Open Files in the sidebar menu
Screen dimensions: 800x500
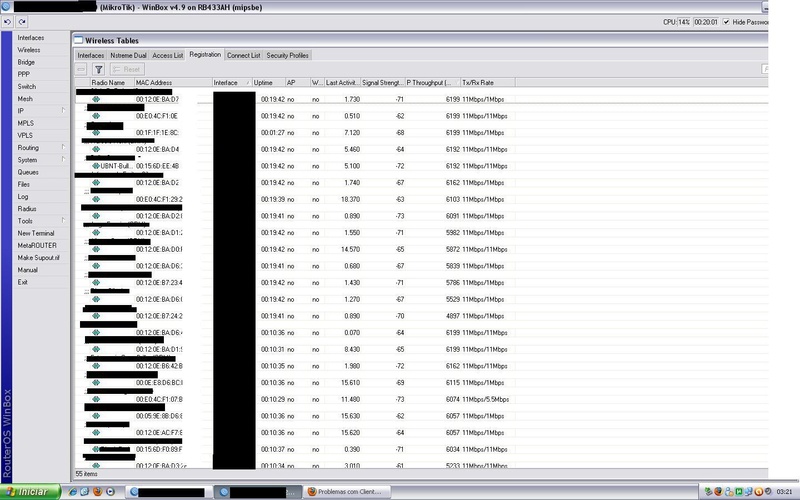pyautogui.click(x=23, y=185)
